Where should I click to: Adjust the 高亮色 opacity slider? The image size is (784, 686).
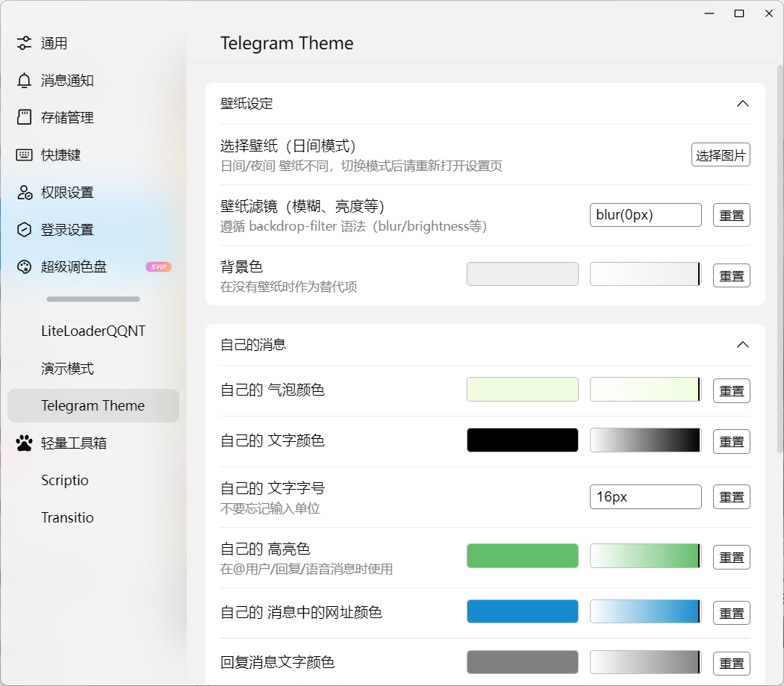point(646,556)
